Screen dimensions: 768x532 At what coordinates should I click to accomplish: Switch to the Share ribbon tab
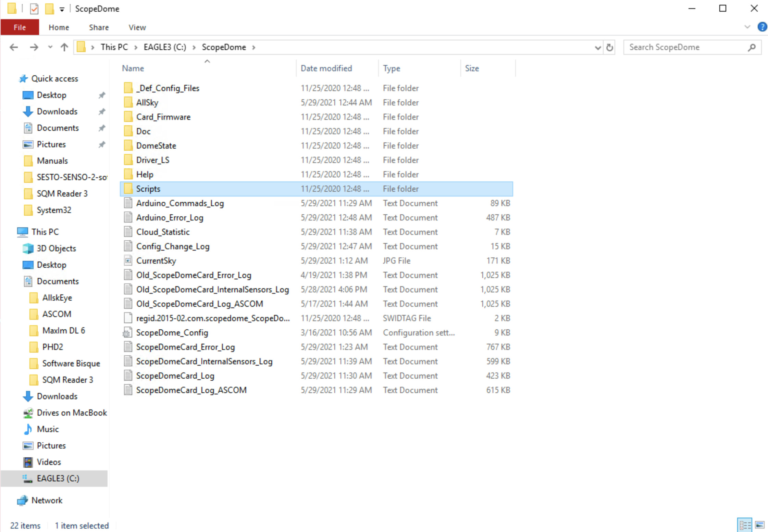point(99,27)
